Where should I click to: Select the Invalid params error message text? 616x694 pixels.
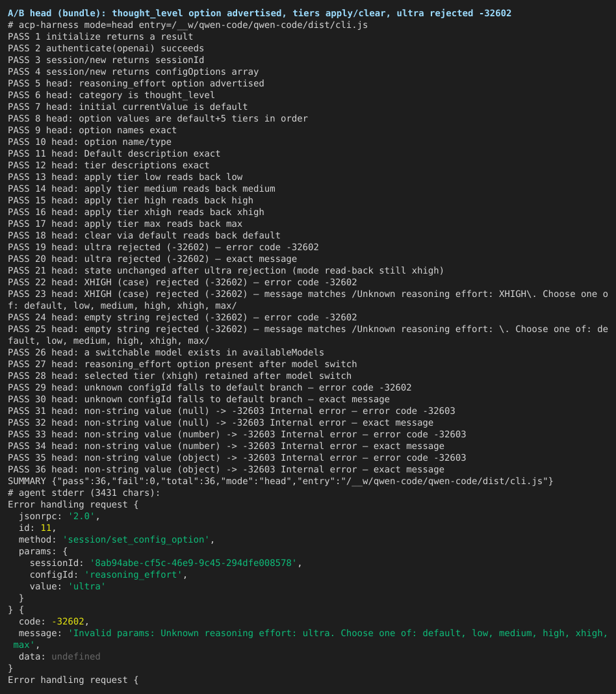tap(311, 639)
